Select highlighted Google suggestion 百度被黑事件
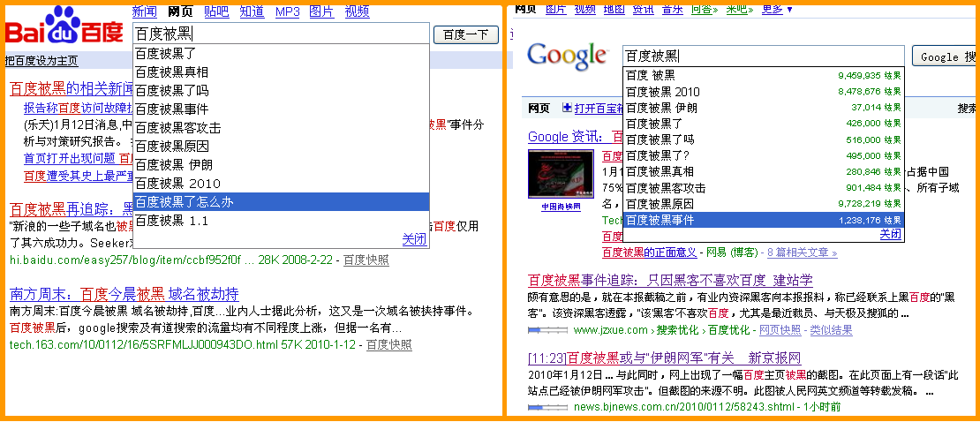This screenshot has height=422, width=980. [x=763, y=220]
